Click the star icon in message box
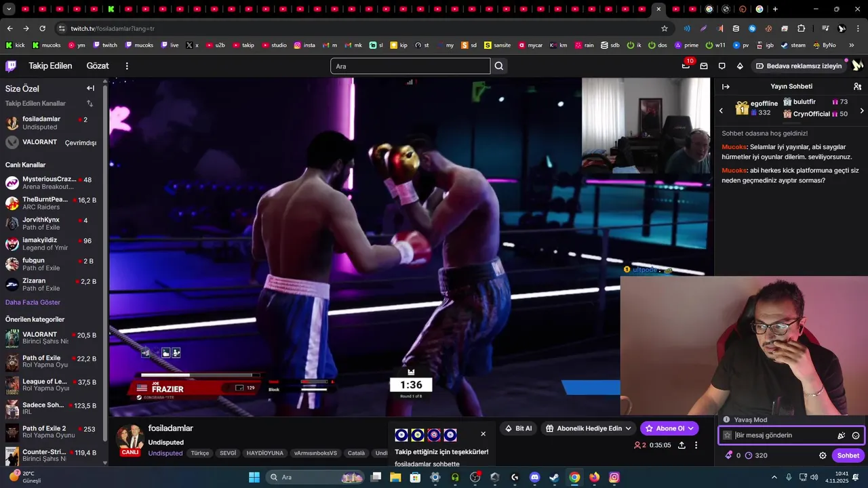 (728, 435)
